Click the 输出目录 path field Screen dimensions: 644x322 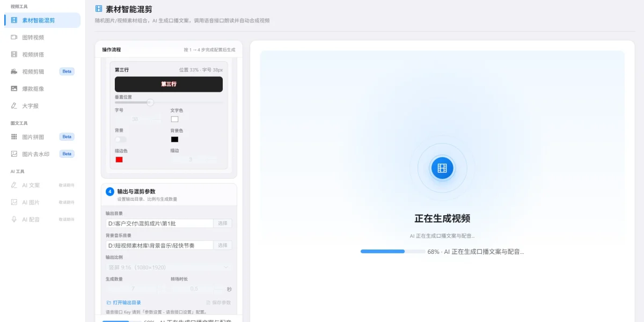coord(159,223)
